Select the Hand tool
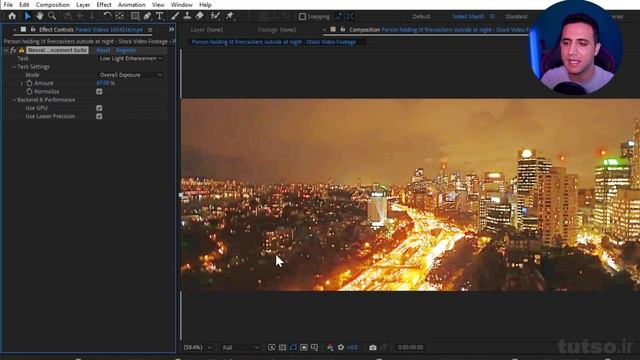Image resolution: width=640 pixels, height=360 pixels. pos(40,16)
